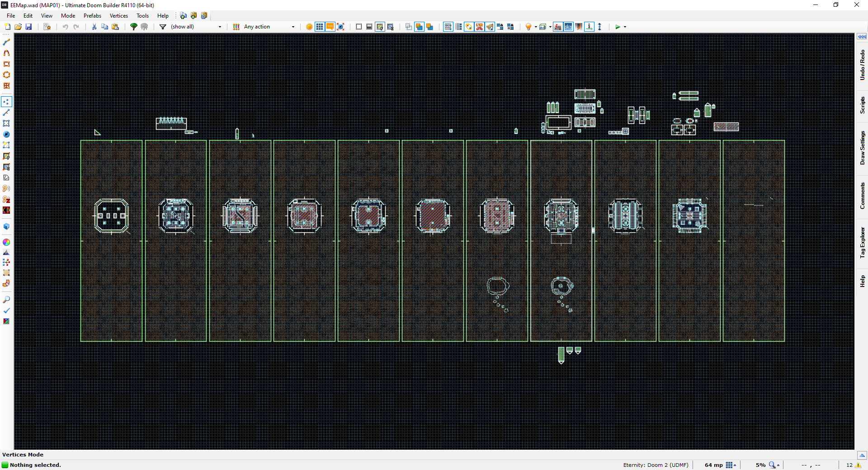Expand the model rendering dropdown arrow

point(550,27)
